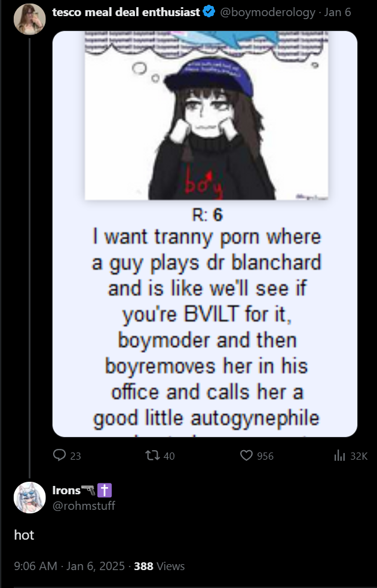Open the 9:06 AM · Jan 6, 2025 timestamp
377x588 pixels.
(69, 566)
